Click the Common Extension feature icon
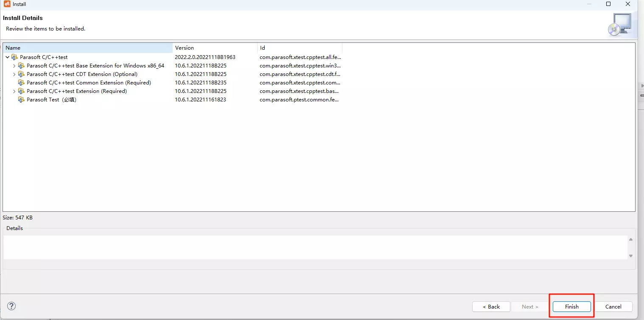 click(x=21, y=83)
